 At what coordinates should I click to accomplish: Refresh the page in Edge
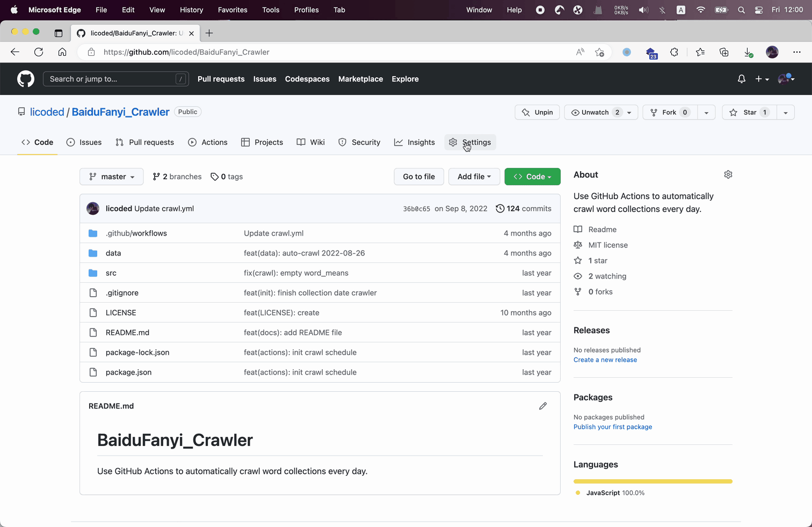point(39,52)
